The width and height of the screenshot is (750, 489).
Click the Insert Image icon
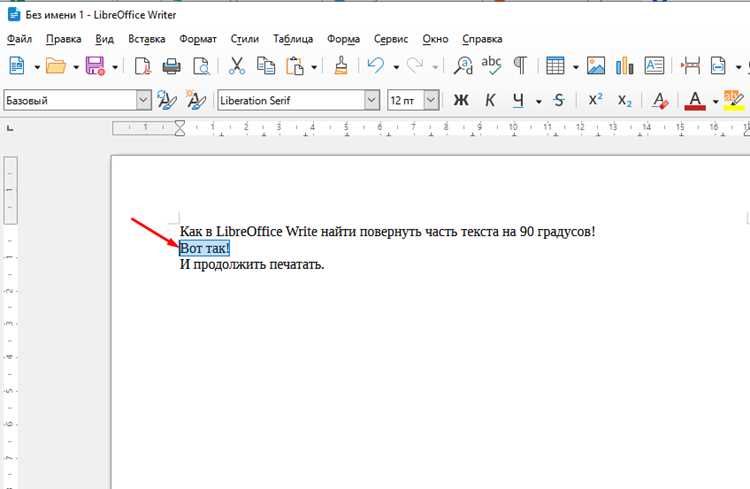tap(596, 66)
